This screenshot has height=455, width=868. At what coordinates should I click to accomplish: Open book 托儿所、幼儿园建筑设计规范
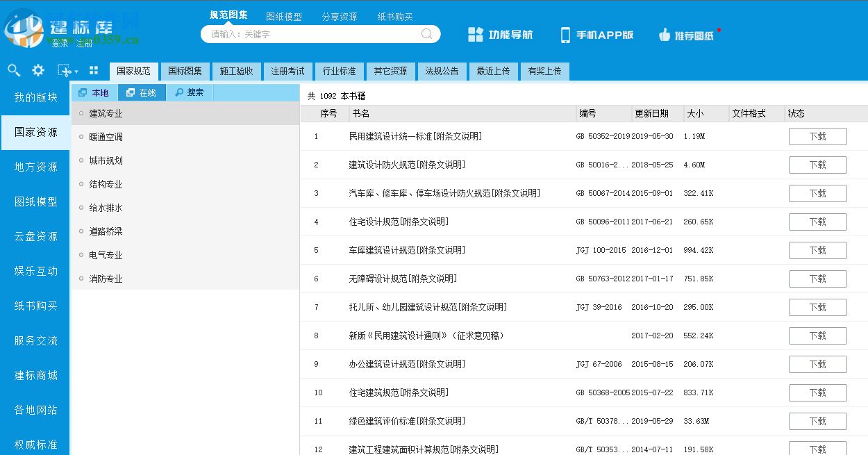[x=428, y=307]
